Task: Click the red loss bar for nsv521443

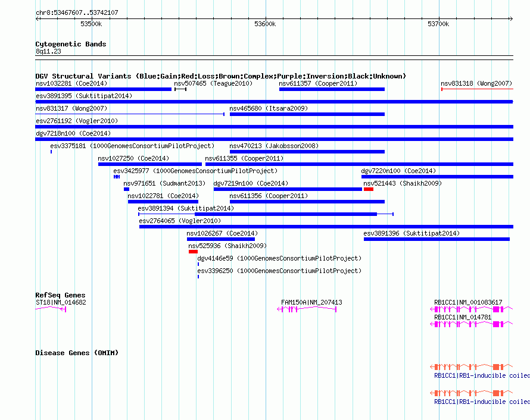Action: click(369, 189)
